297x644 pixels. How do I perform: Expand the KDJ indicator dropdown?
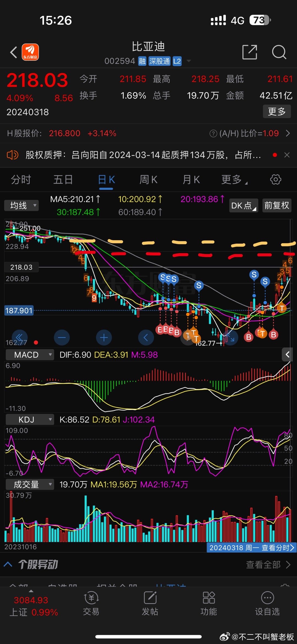tap(30, 420)
